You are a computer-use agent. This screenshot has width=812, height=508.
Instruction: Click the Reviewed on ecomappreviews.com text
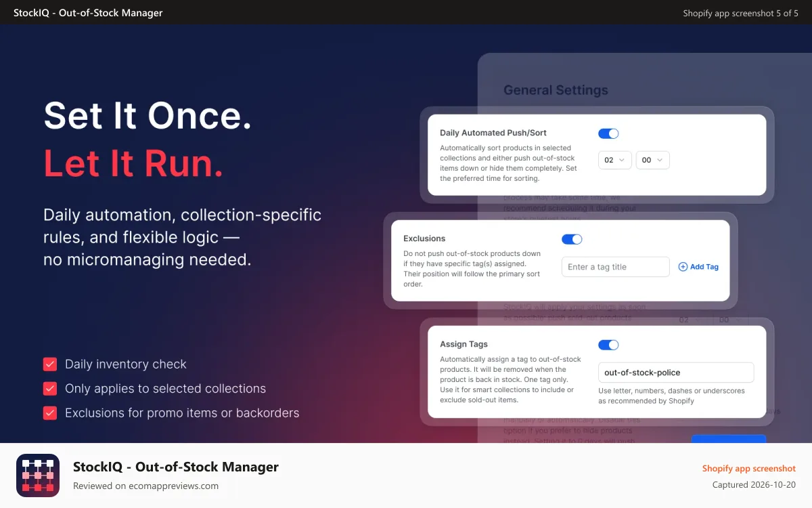[145, 486]
